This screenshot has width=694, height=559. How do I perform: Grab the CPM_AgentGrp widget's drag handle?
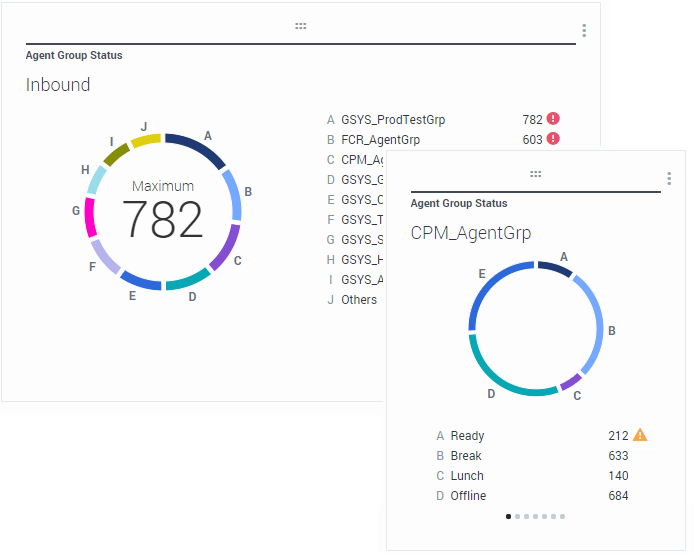536,174
